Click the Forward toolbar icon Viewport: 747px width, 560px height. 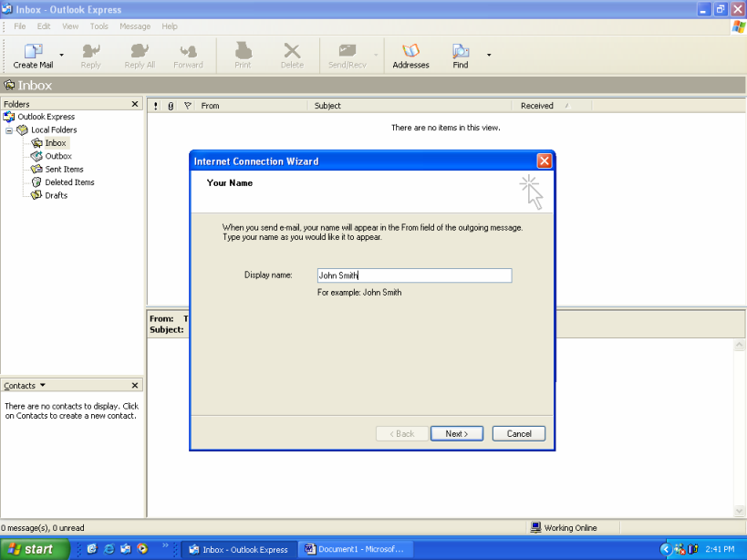click(x=188, y=50)
